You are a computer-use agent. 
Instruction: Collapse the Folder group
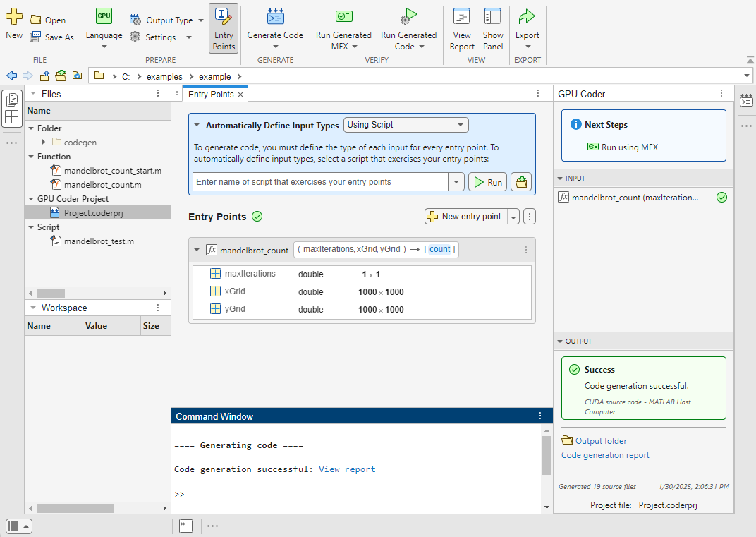(31, 128)
